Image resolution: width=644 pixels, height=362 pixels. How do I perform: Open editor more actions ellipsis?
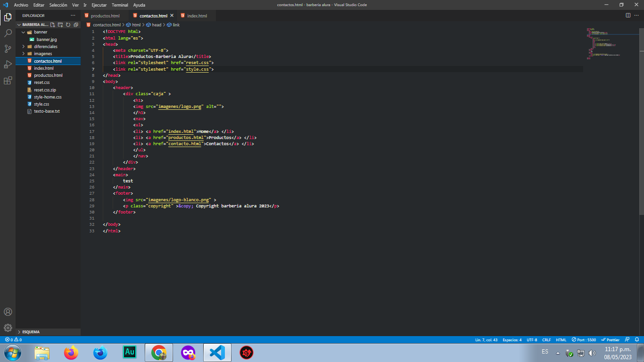637,16
